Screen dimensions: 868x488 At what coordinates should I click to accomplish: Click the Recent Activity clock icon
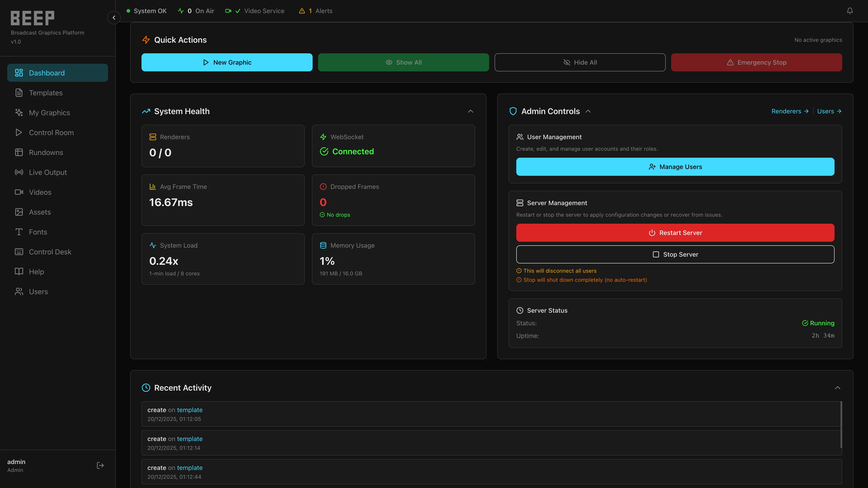(x=146, y=388)
